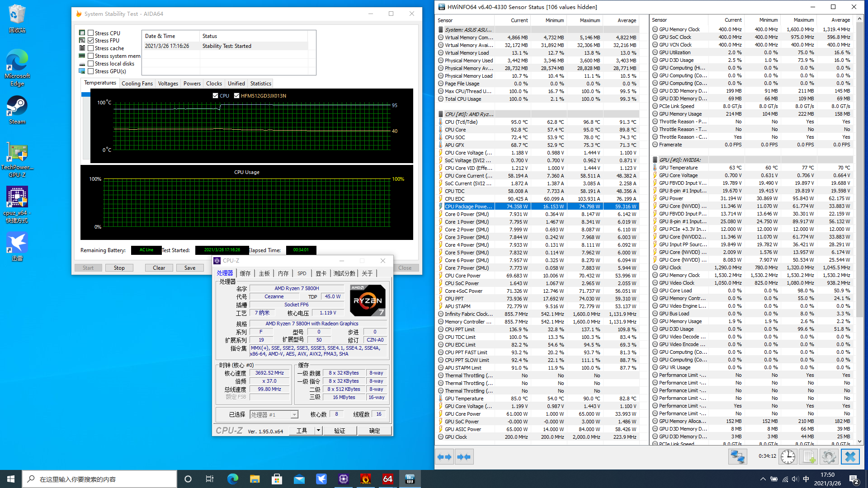Switch to the Cooling Fans tab
This screenshot has height=488, width=868.
pyautogui.click(x=137, y=84)
